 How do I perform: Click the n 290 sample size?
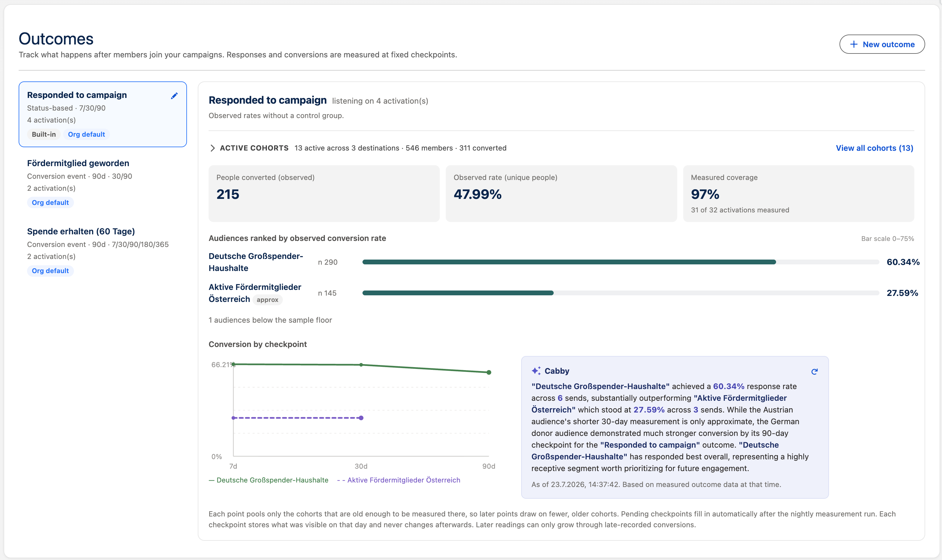(328, 262)
